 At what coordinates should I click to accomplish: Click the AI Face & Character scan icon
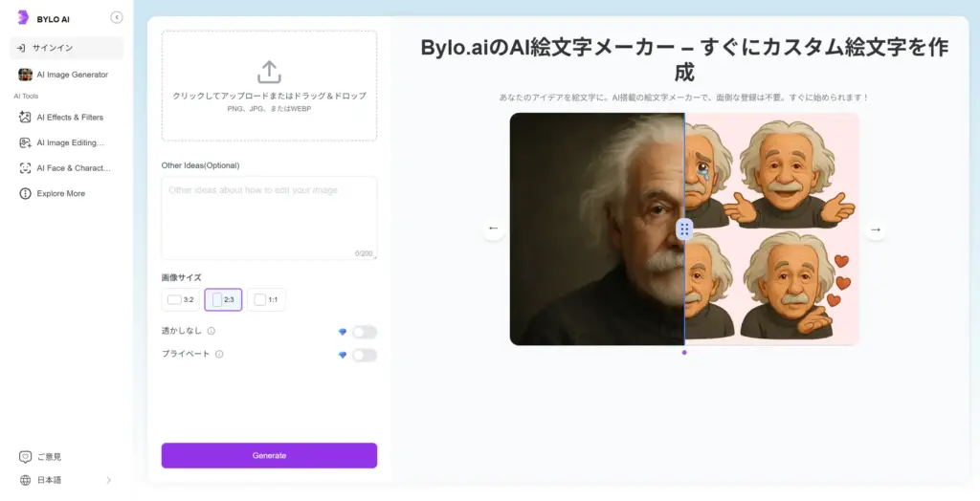point(25,168)
